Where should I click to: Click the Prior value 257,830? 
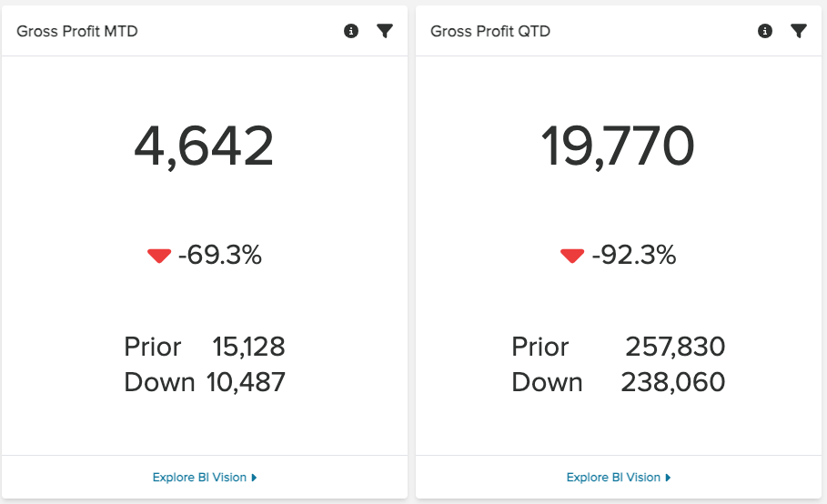[675, 347]
